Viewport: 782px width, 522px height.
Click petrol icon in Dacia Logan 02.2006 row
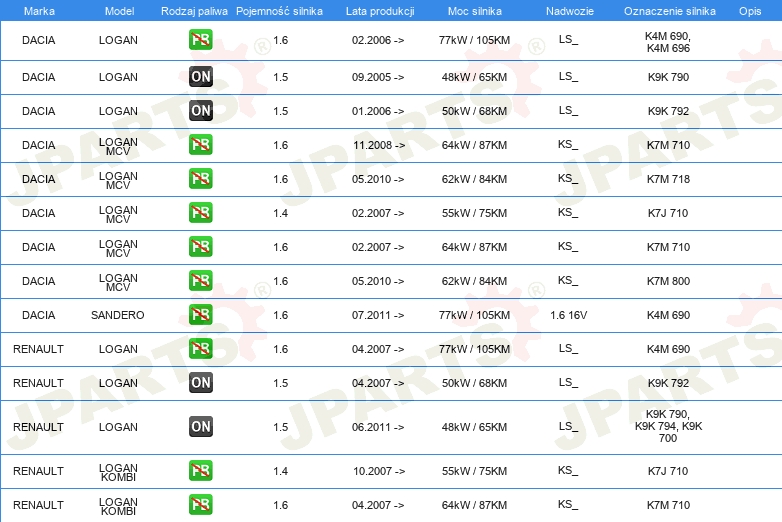click(x=200, y=40)
